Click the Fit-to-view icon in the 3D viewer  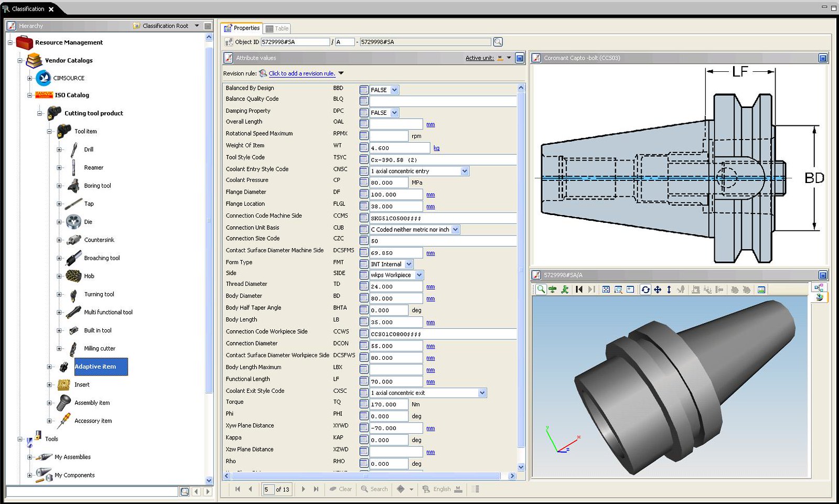click(605, 289)
